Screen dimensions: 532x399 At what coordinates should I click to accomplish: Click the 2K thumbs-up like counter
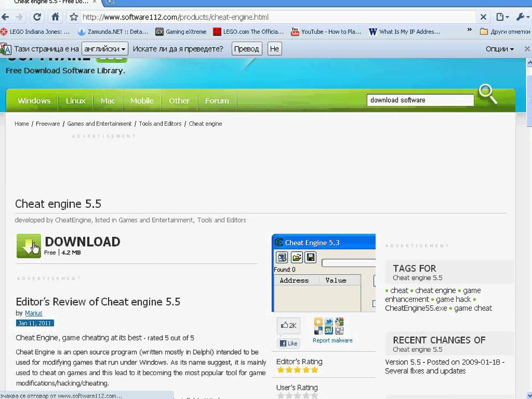288,326
